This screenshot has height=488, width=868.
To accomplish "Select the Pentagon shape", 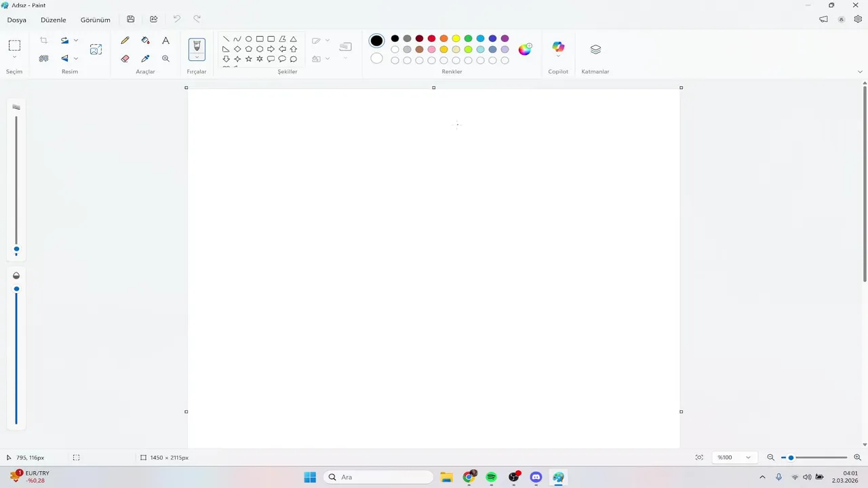I will (249, 49).
